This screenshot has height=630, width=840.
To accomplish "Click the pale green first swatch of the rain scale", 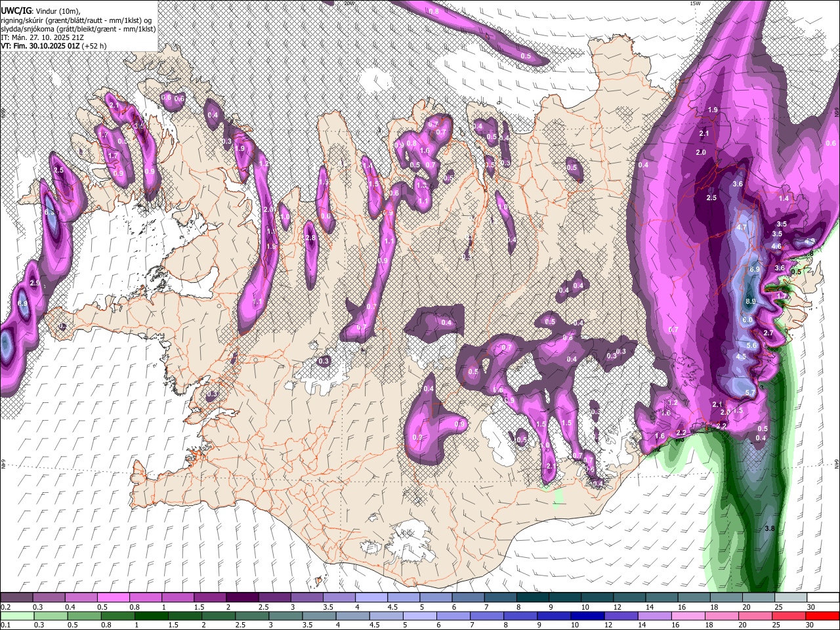I will click(16, 616).
